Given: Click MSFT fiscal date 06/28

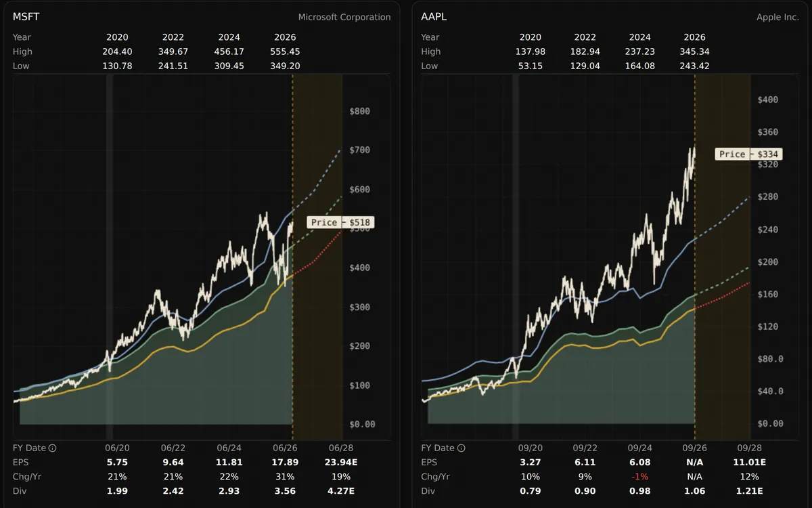Looking at the screenshot, I should pos(341,448).
